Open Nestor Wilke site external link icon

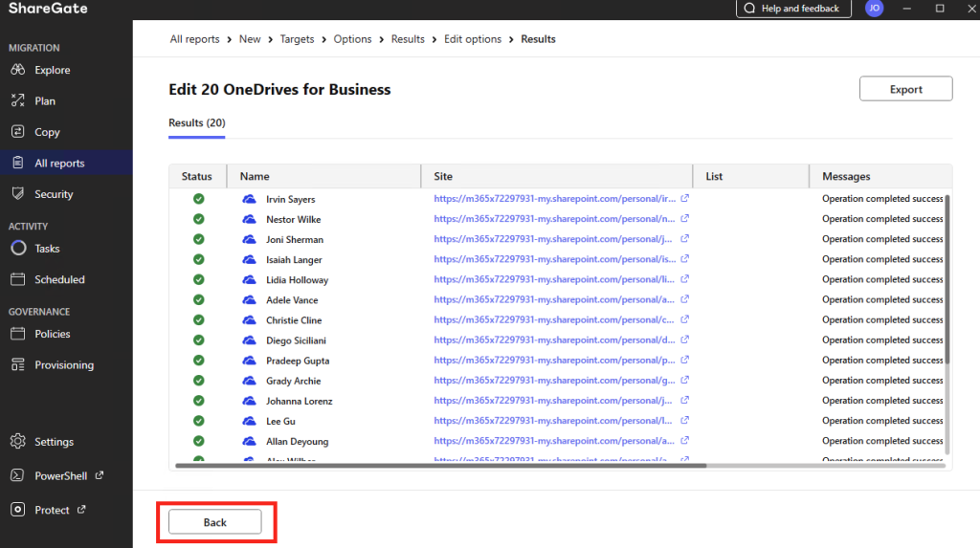click(685, 218)
